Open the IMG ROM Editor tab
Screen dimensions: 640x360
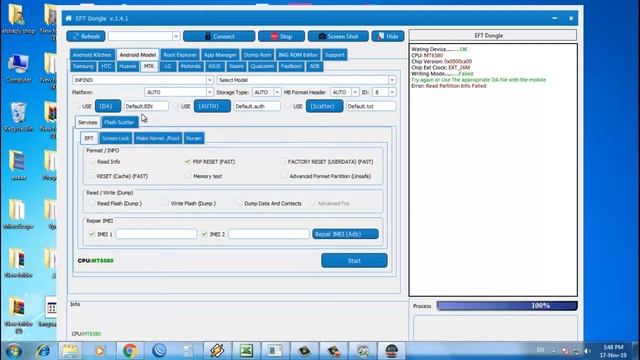[x=298, y=55]
